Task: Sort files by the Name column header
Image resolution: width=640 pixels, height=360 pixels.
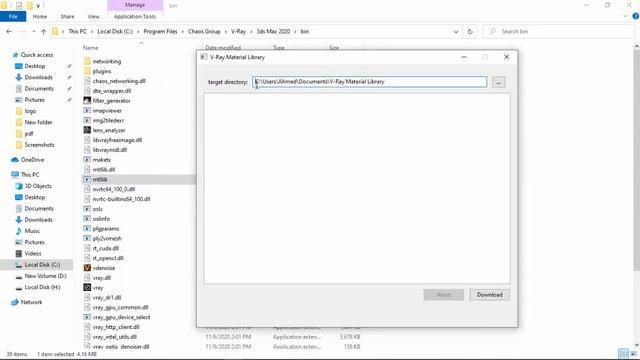Action: tap(91, 48)
